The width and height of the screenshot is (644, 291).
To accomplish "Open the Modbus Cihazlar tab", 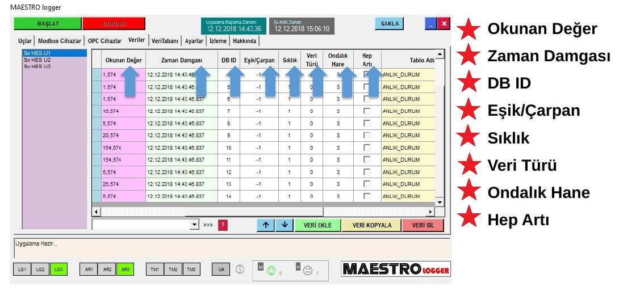I will click(x=60, y=41).
